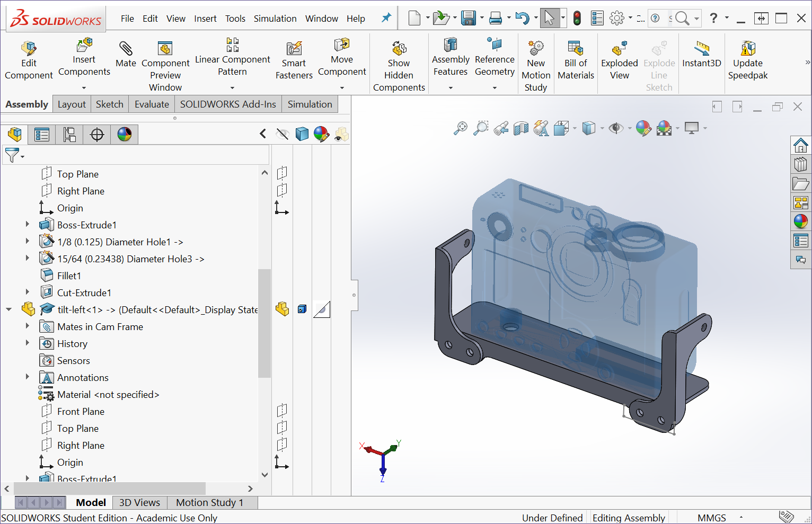The height and width of the screenshot is (524, 812).
Task: Open View Orientation cube icon
Action: point(561,128)
